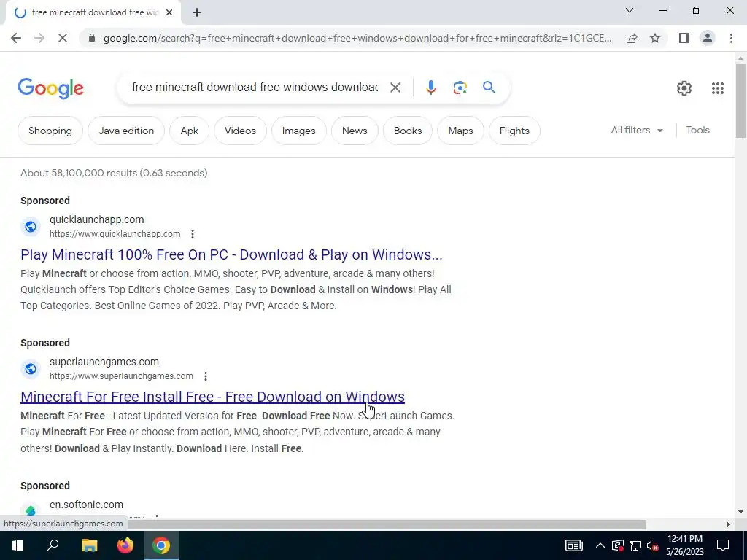Switch to Flights results
The image size is (747, 560).
tap(514, 131)
